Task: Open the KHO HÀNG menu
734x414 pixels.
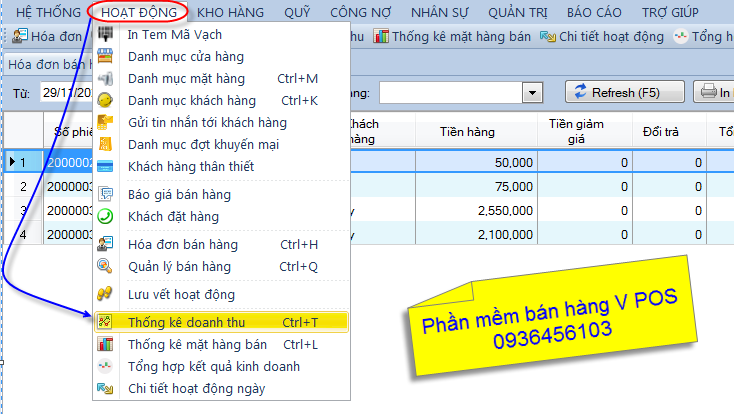Action: point(231,13)
